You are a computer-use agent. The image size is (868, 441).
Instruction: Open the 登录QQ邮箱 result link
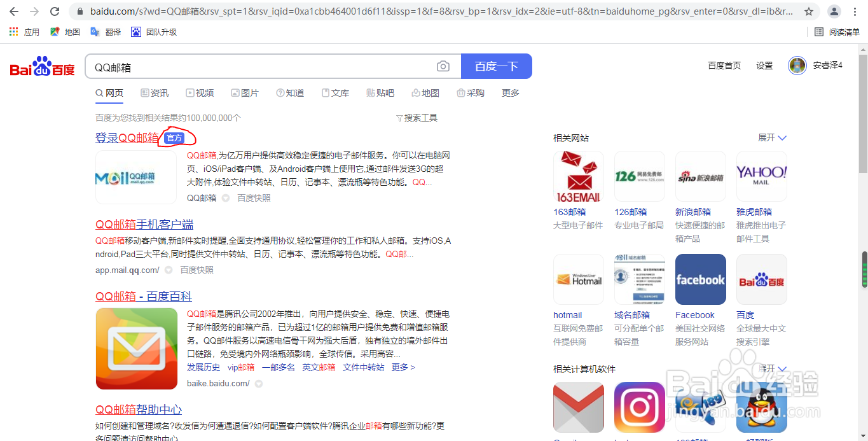[127, 138]
